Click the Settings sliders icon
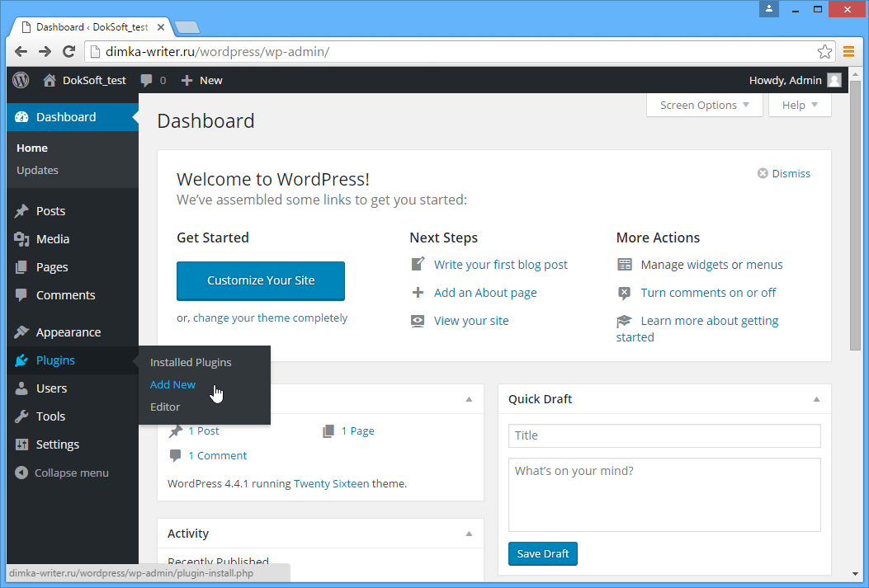Image resolution: width=869 pixels, height=588 pixels. click(21, 445)
